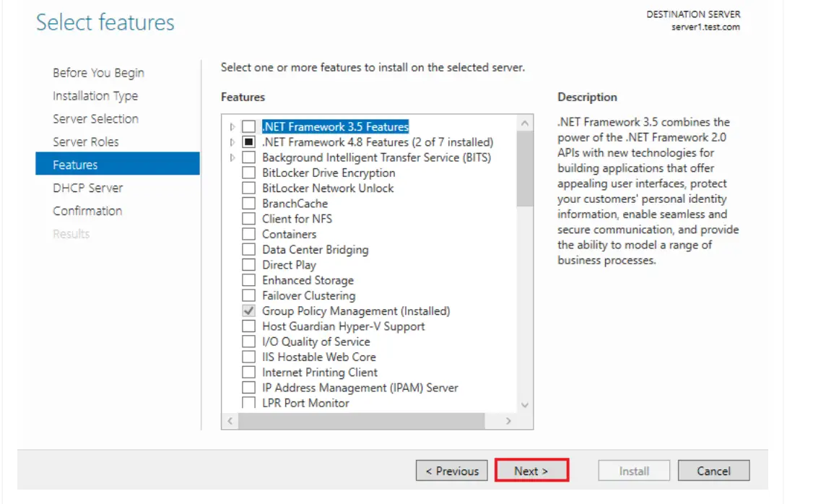This screenshot has width=813, height=504.
Task: Toggle .NET Framework 4.8 Features checkbox
Action: (x=249, y=142)
